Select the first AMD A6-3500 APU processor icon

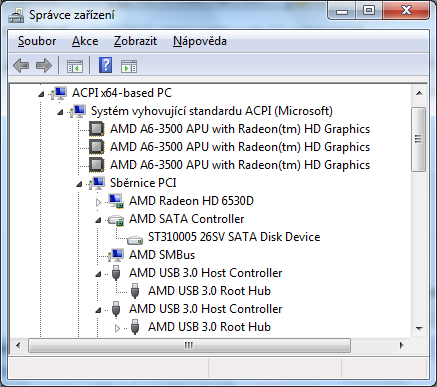coord(97,129)
